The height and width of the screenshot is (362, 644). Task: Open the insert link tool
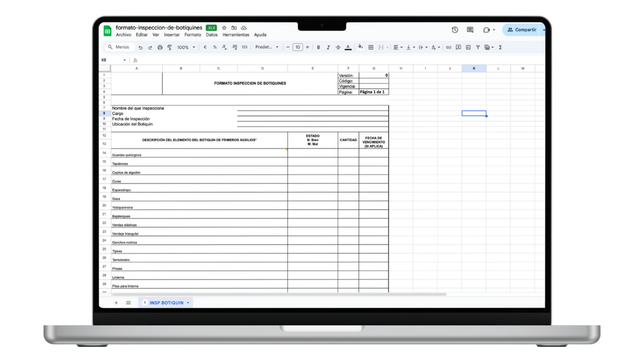pyautogui.click(x=449, y=47)
